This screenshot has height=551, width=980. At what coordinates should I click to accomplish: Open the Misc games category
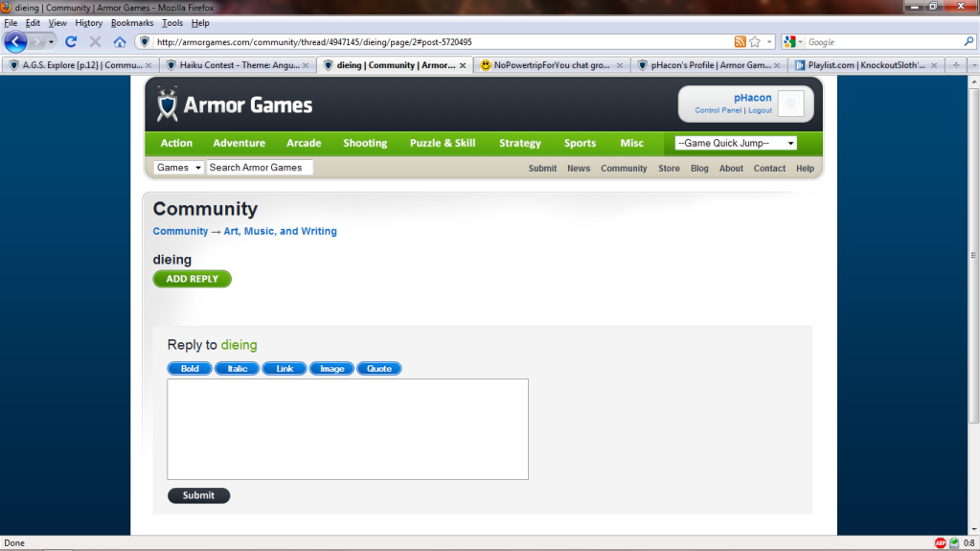pos(632,143)
